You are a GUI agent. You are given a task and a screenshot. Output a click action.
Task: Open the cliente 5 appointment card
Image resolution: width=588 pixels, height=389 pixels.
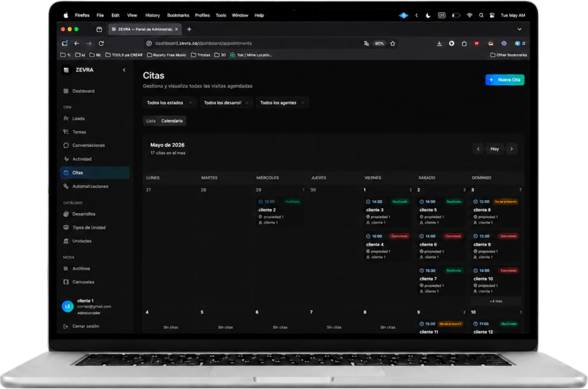click(x=441, y=212)
